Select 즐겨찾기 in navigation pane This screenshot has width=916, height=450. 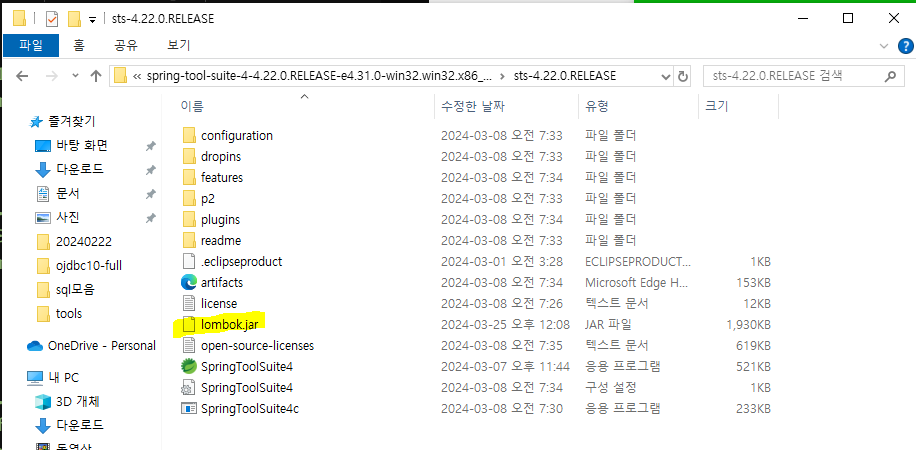pyautogui.click(x=63, y=122)
